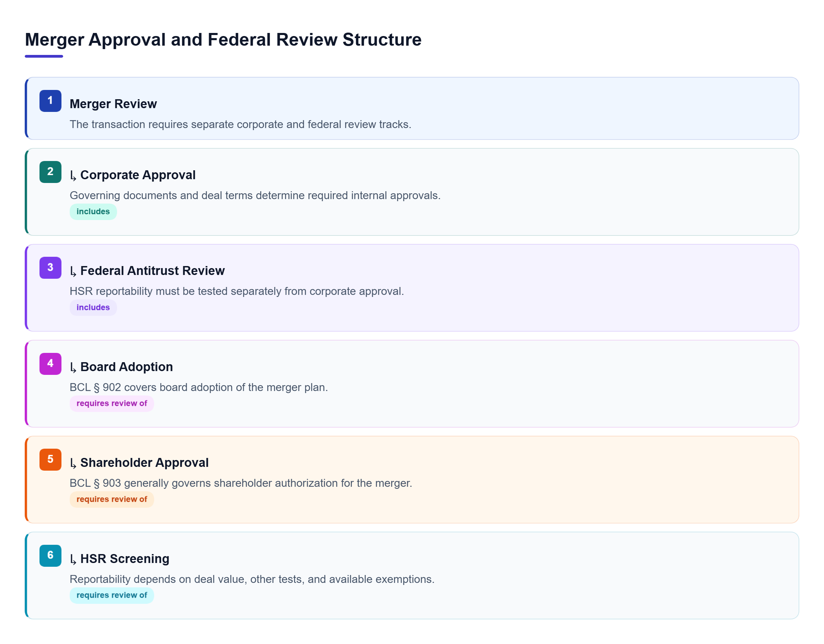Select the Merger Review heading
Image resolution: width=824 pixels, height=644 pixels.
tap(113, 104)
